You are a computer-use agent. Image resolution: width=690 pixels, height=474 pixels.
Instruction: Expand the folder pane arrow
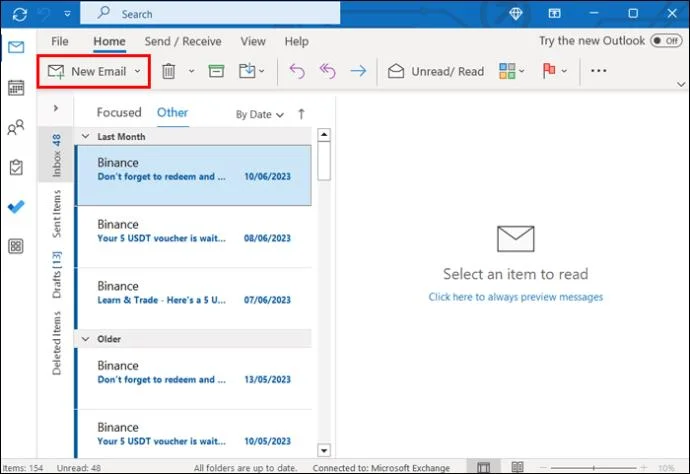[56, 108]
